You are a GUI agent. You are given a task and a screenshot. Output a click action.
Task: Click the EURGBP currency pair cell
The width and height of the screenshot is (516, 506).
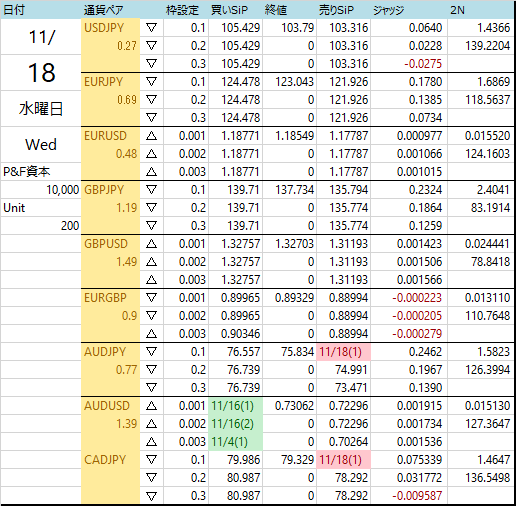coord(110,298)
